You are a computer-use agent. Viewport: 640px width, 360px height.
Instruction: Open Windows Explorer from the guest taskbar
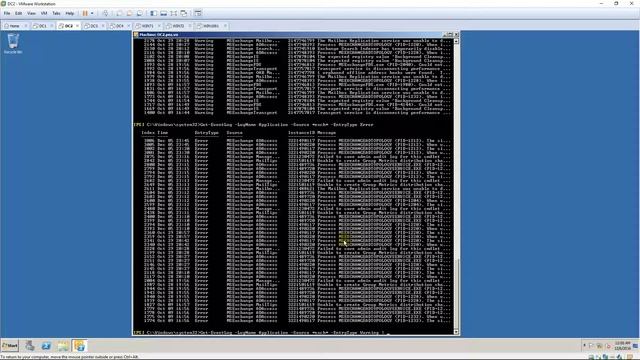63,346
